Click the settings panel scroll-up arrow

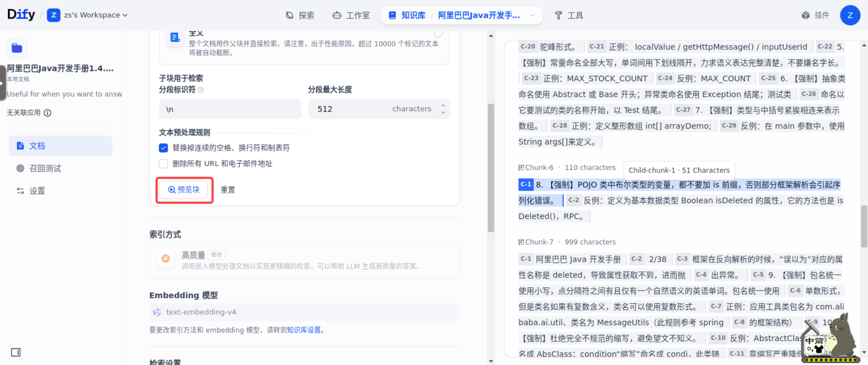(x=491, y=35)
